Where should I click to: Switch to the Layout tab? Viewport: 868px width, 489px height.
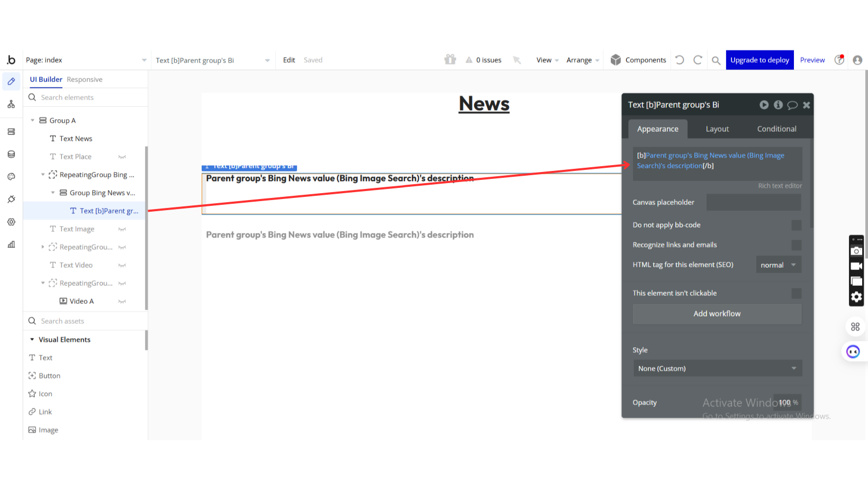[x=717, y=129]
